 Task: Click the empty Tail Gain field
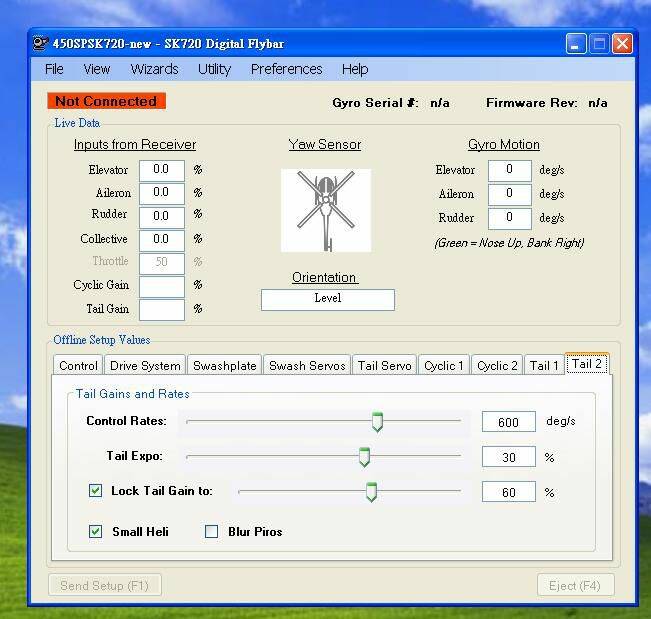coord(162,310)
